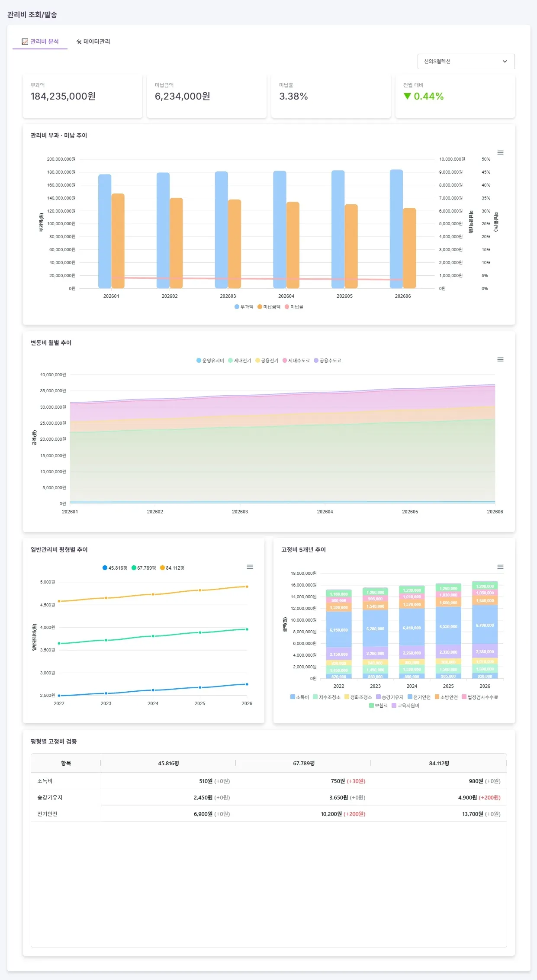Click the 미납금액 card value 6,234,000원

click(x=183, y=96)
